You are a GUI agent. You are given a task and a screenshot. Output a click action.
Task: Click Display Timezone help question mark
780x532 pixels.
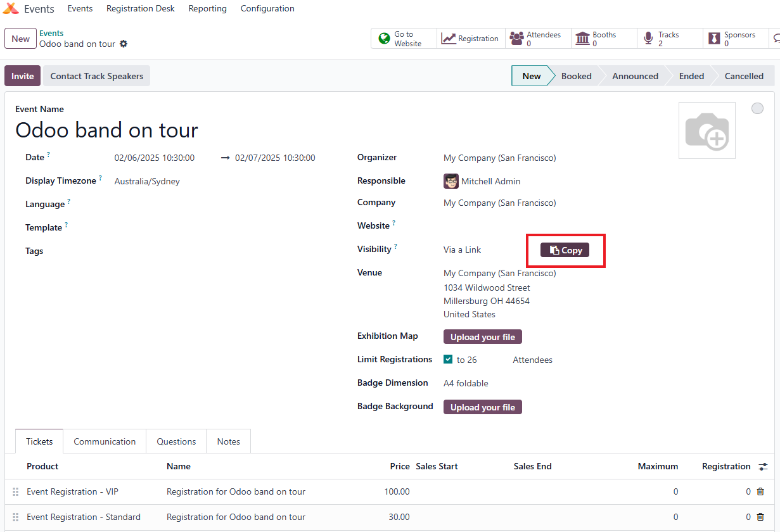(100, 178)
